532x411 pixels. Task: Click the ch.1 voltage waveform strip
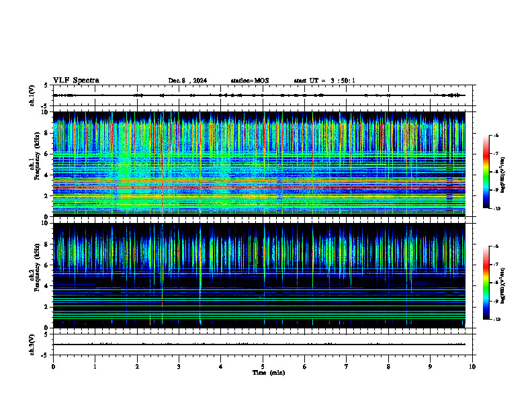point(264,95)
